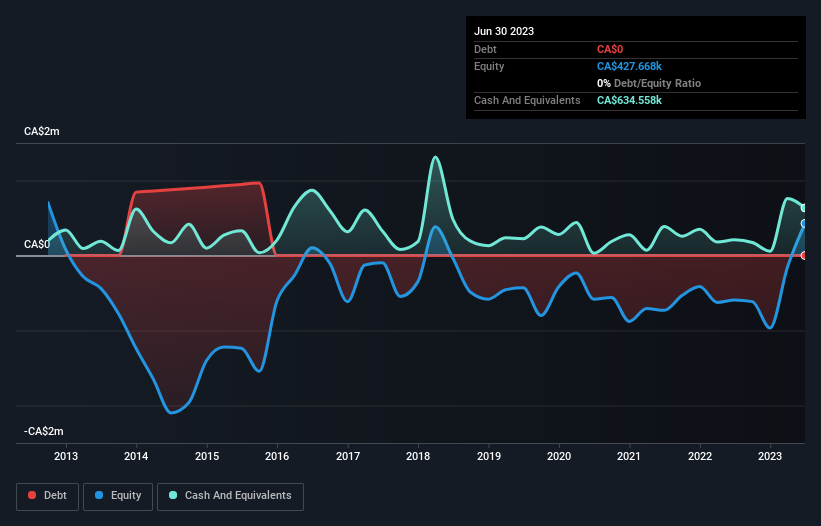Click the 2022 x-axis label

(x=700, y=456)
